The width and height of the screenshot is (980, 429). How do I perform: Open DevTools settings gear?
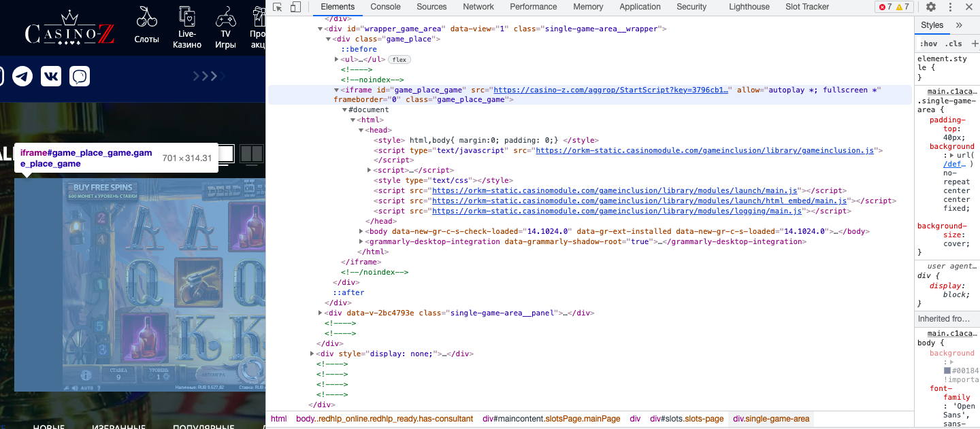(931, 7)
